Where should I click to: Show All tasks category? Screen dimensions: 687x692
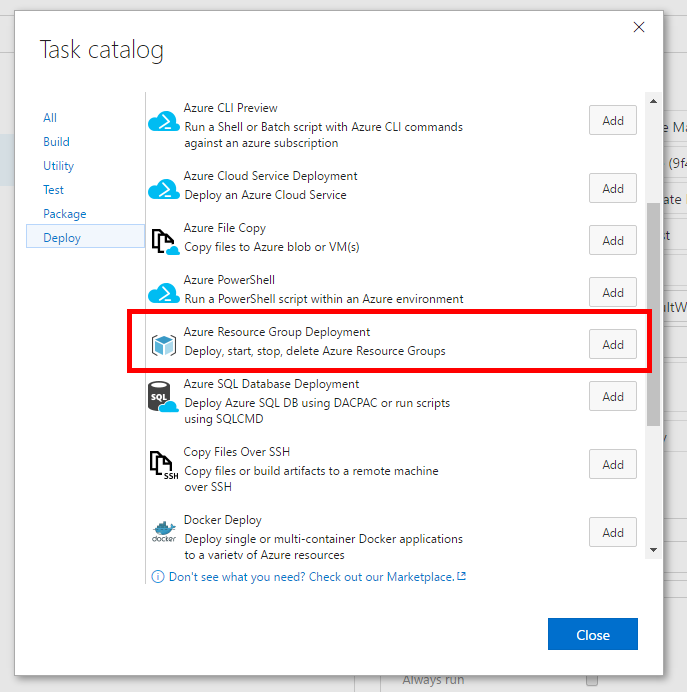click(50, 118)
